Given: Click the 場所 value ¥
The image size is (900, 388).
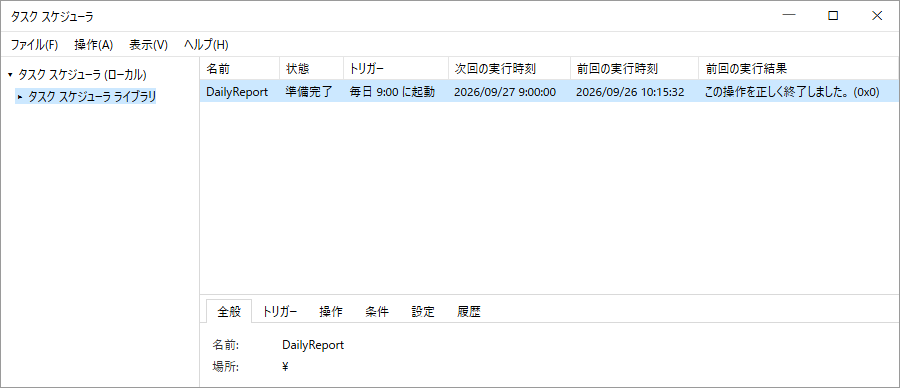Looking at the screenshot, I should pos(285,367).
